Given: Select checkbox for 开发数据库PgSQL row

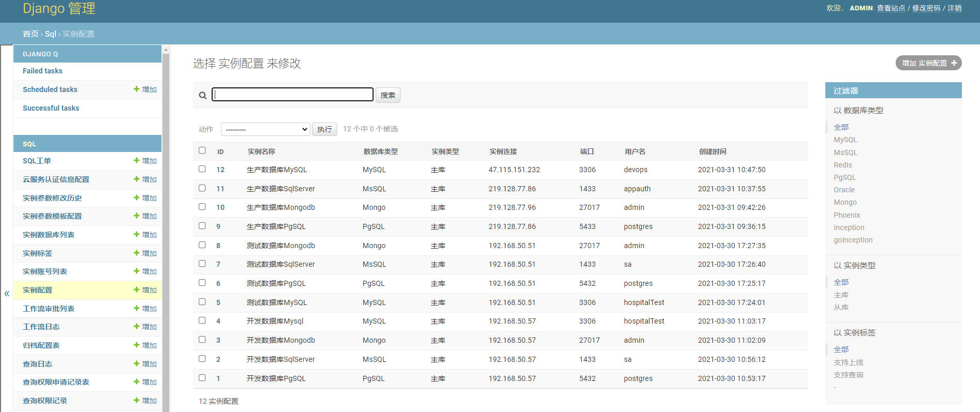Looking at the screenshot, I should pos(202,378).
